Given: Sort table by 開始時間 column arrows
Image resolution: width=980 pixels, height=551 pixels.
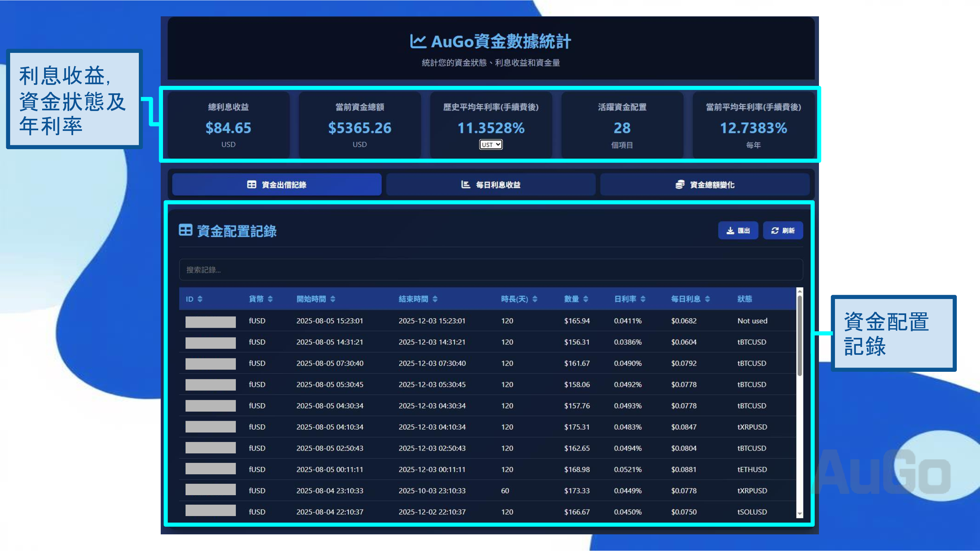Looking at the screenshot, I should coord(333,299).
